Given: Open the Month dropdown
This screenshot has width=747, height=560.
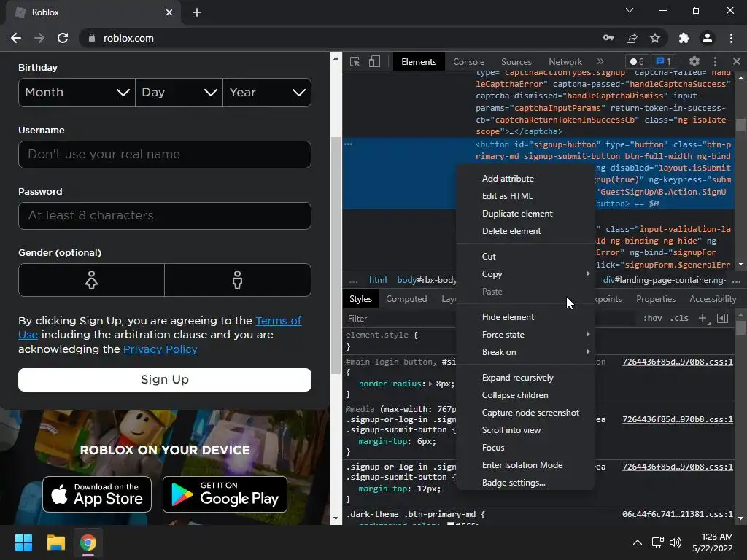Looking at the screenshot, I should (x=77, y=93).
